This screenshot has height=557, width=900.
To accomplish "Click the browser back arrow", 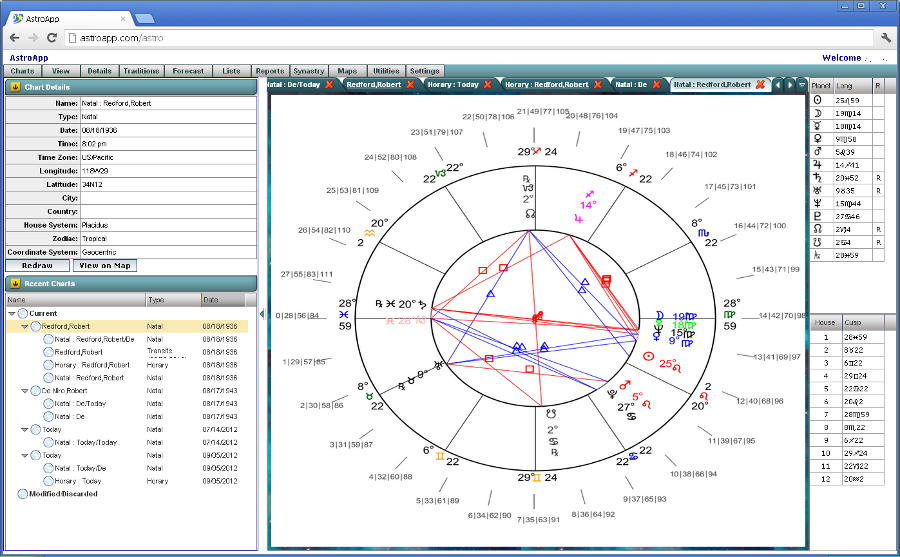I will 13,37.
